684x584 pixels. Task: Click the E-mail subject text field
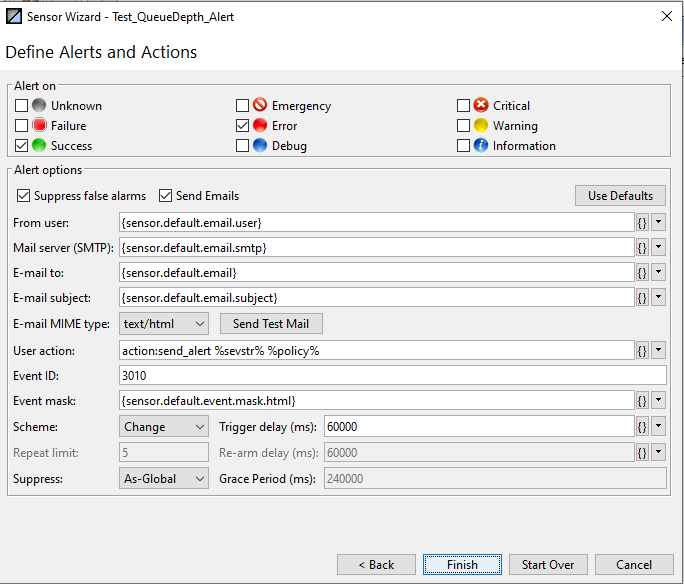coord(376,298)
